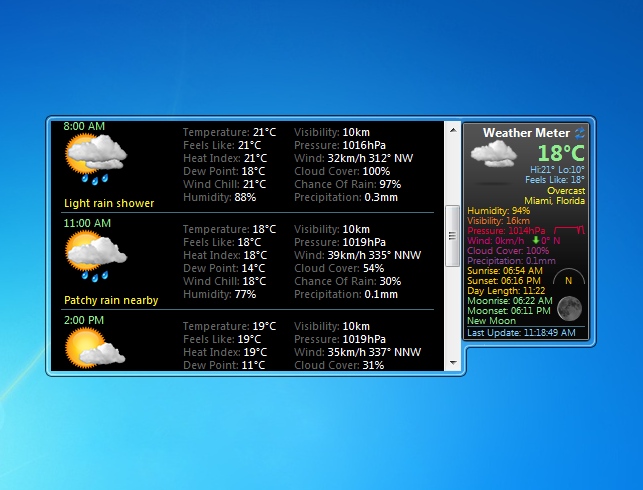This screenshot has height=490, width=643.
Task: Click the 8:00 AM time heading
Action: pos(84,126)
